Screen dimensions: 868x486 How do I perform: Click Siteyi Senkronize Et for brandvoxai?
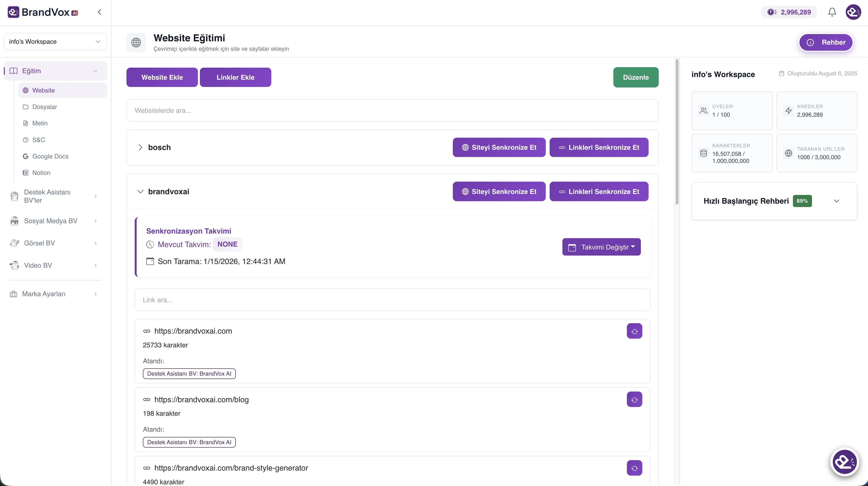pyautogui.click(x=499, y=192)
